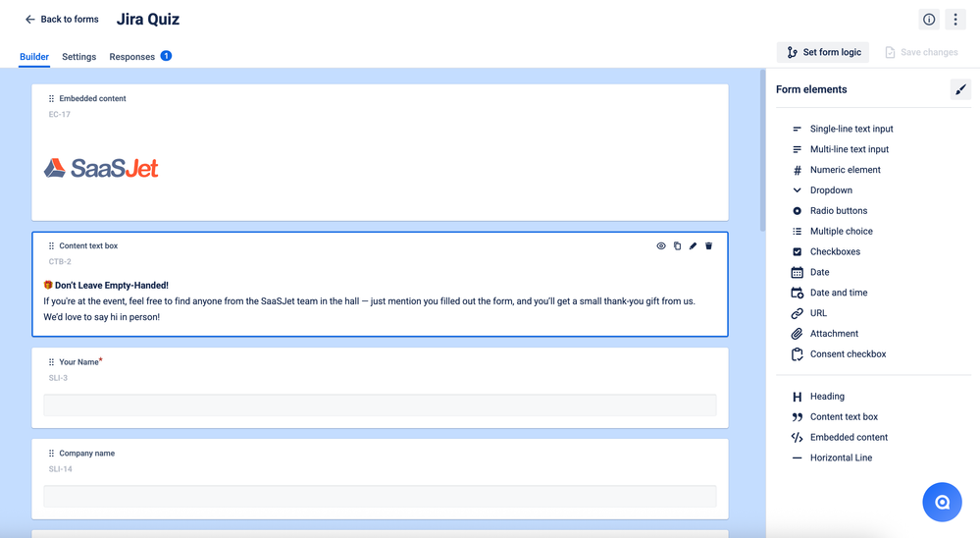Select the Numeric element label
The width and height of the screenshot is (980, 538).
845,170
